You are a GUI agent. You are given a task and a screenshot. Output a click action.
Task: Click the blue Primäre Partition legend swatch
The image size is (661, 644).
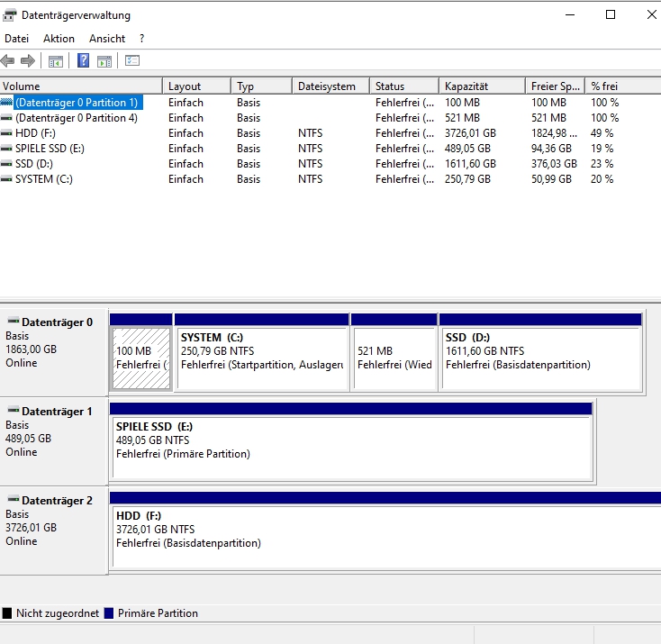click(109, 613)
